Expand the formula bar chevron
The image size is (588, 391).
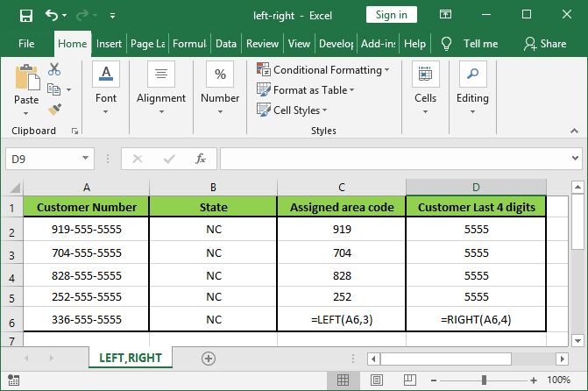coord(575,158)
